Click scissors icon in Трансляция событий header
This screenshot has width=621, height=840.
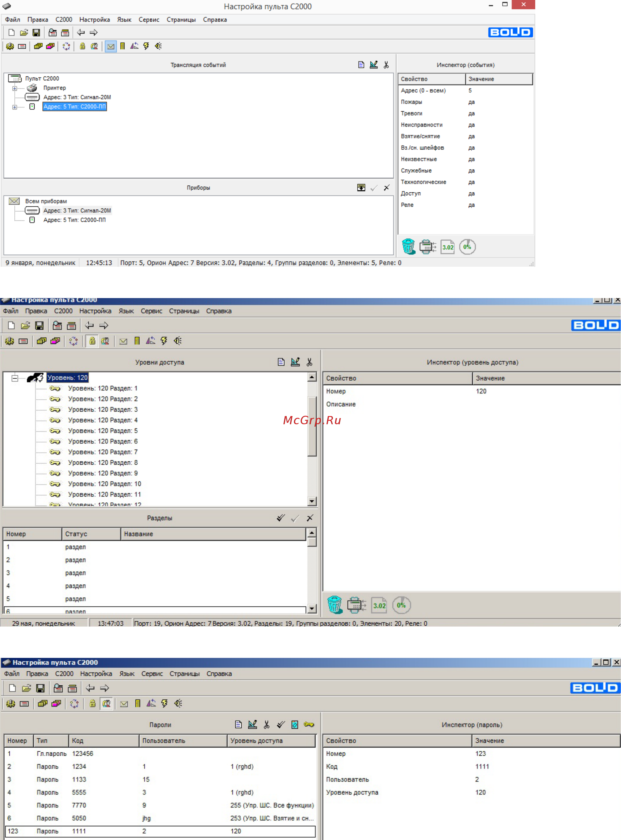pyautogui.click(x=386, y=65)
